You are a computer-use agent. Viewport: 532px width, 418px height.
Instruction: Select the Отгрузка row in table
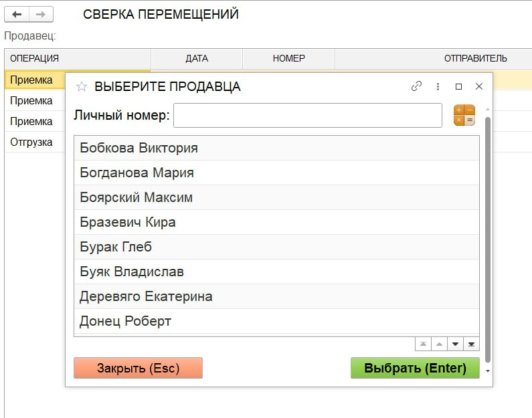tap(31, 142)
